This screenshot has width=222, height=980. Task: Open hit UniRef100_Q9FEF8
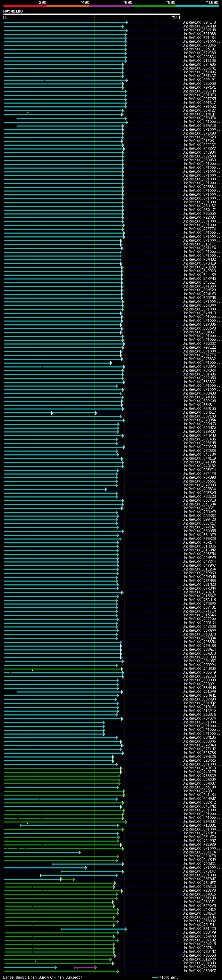click(199, 23)
